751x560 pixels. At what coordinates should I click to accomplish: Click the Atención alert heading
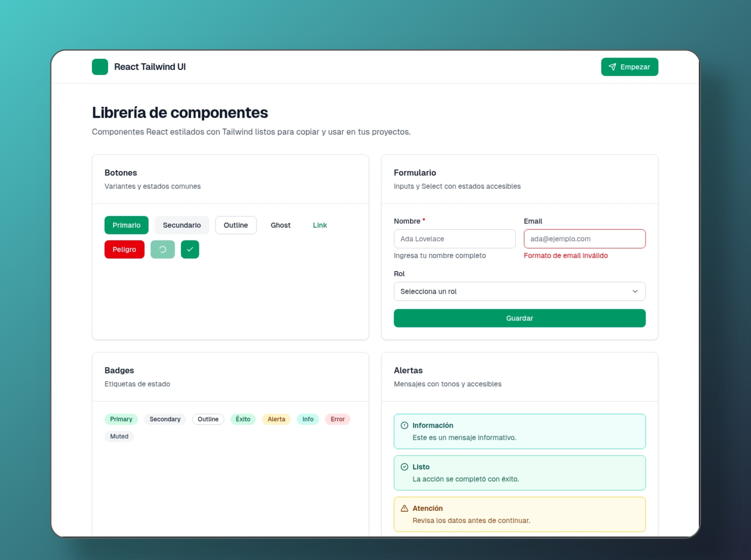pos(427,508)
